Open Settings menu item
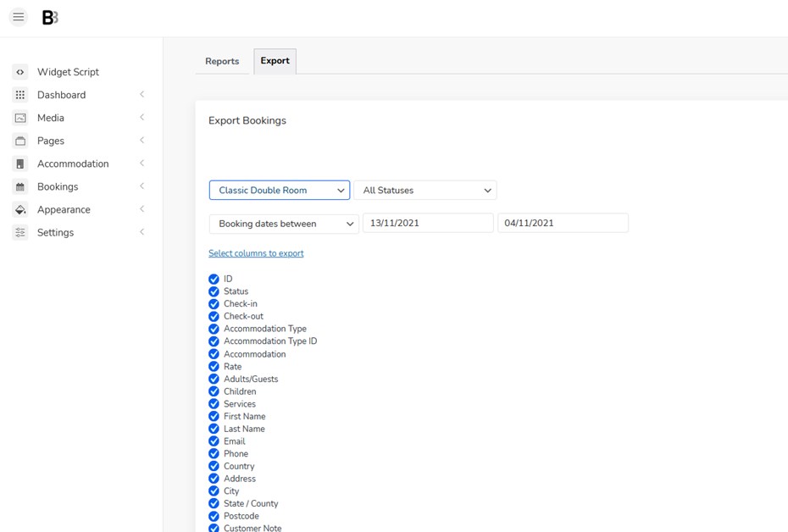 click(55, 233)
